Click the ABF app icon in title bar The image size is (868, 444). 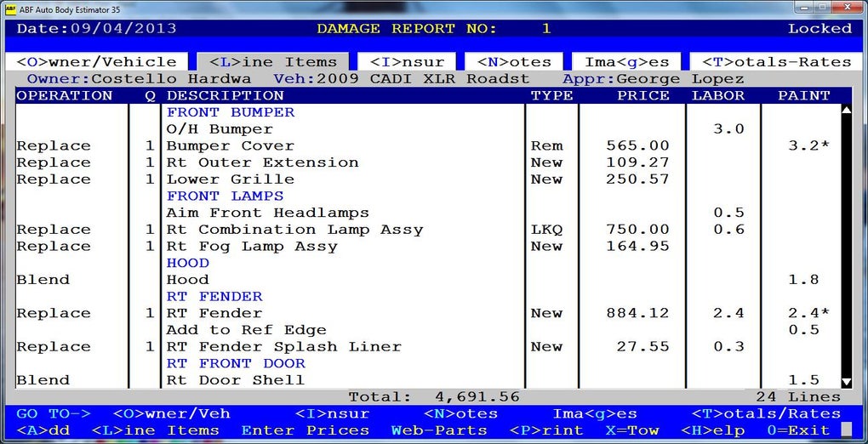10,9
